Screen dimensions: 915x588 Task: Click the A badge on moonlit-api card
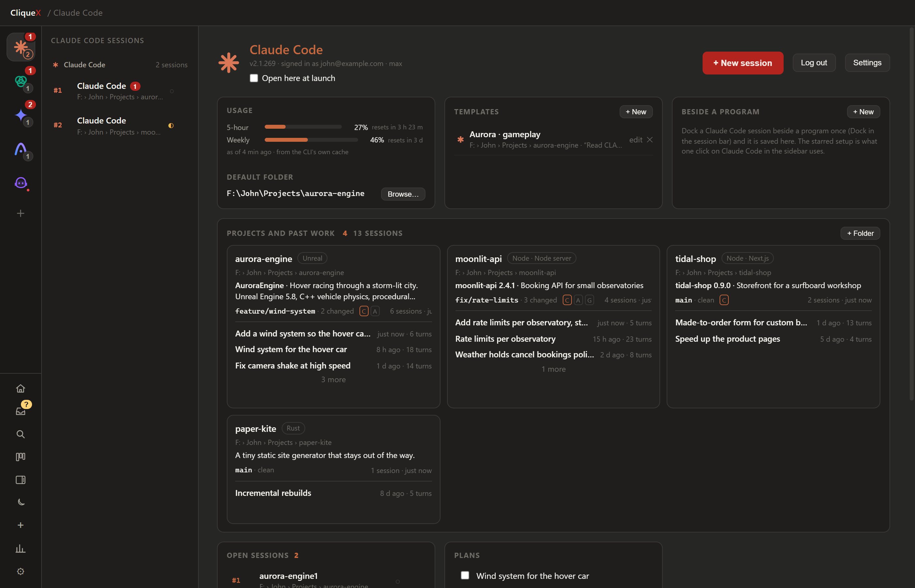578,300
